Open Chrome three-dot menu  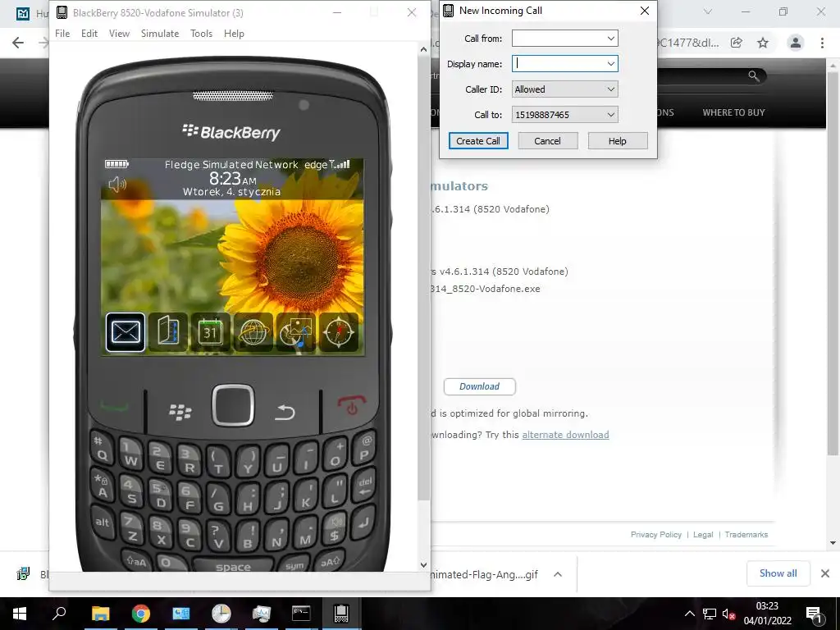click(x=822, y=43)
